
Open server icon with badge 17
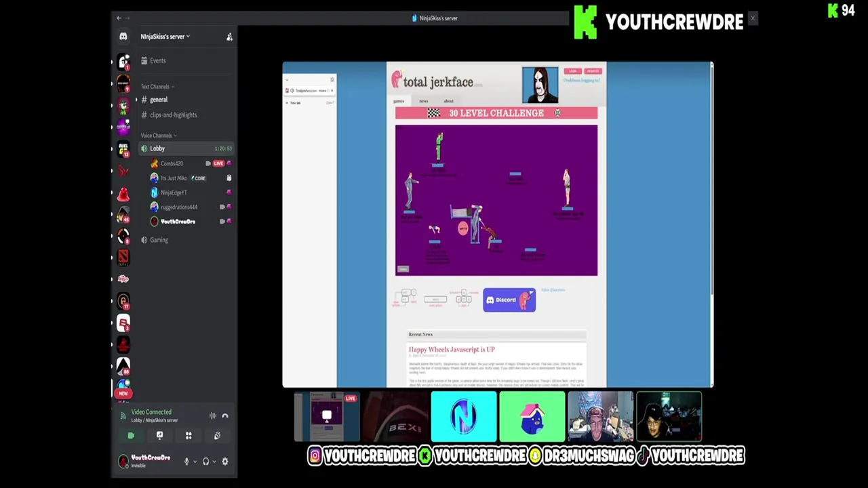[123, 301]
